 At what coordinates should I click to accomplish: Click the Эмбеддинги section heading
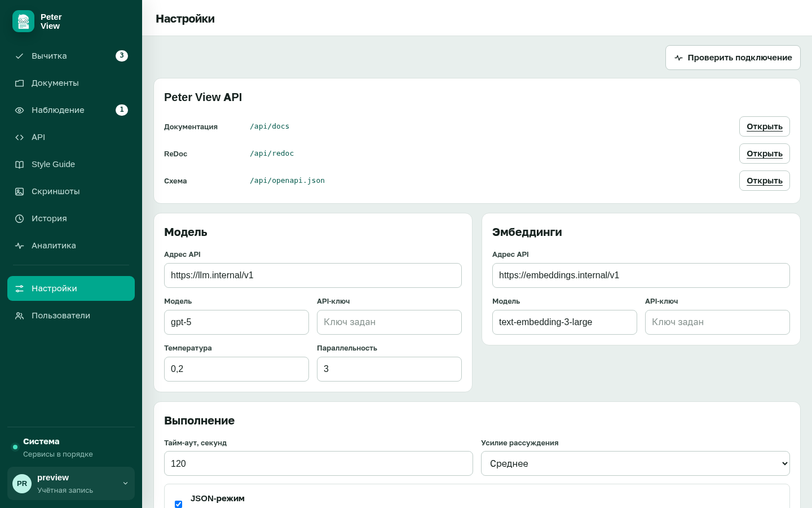click(527, 232)
